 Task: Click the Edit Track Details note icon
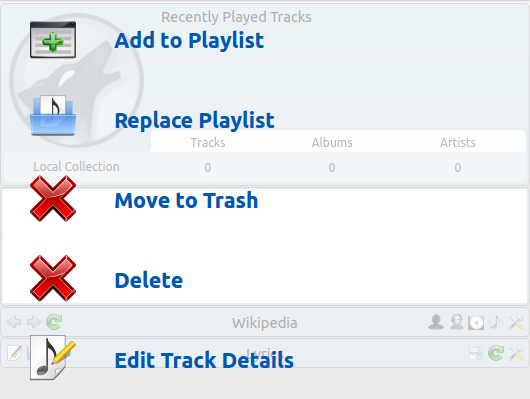tap(52, 357)
